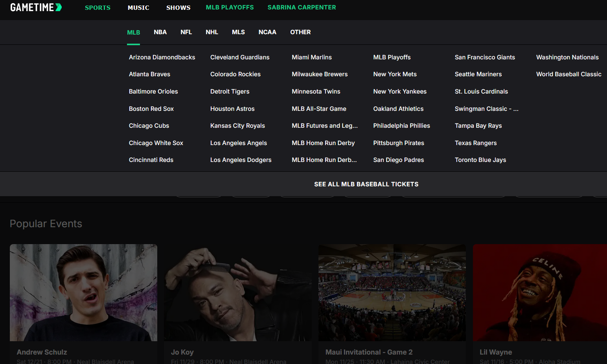The image size is (607, 364).
Task: Click the Gametime logo
Action: click(x=36, y=7)
